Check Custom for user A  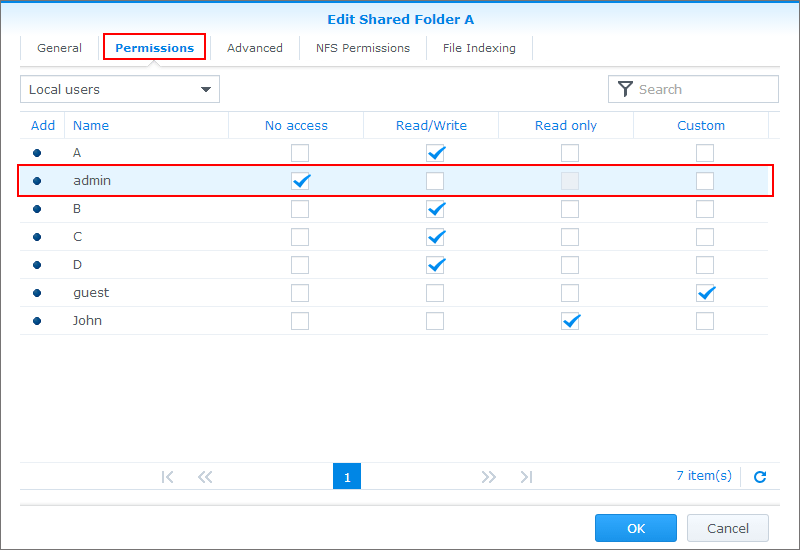(x=705, y=153)
